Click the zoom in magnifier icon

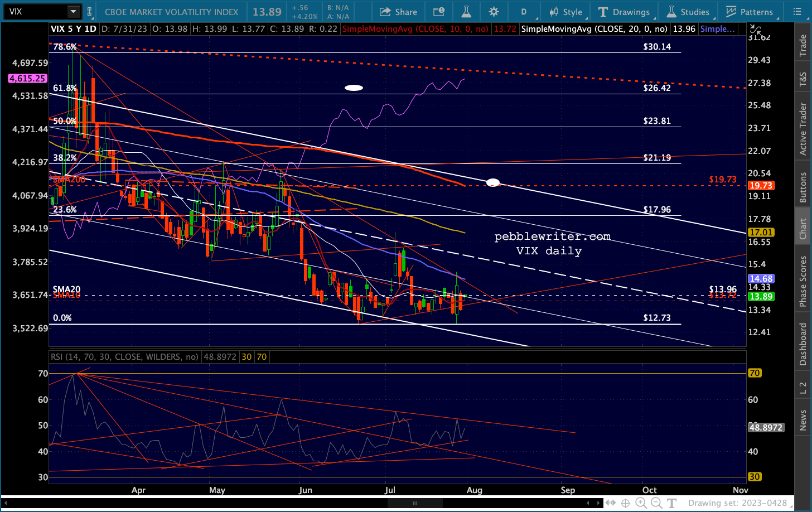click(641, 503)
